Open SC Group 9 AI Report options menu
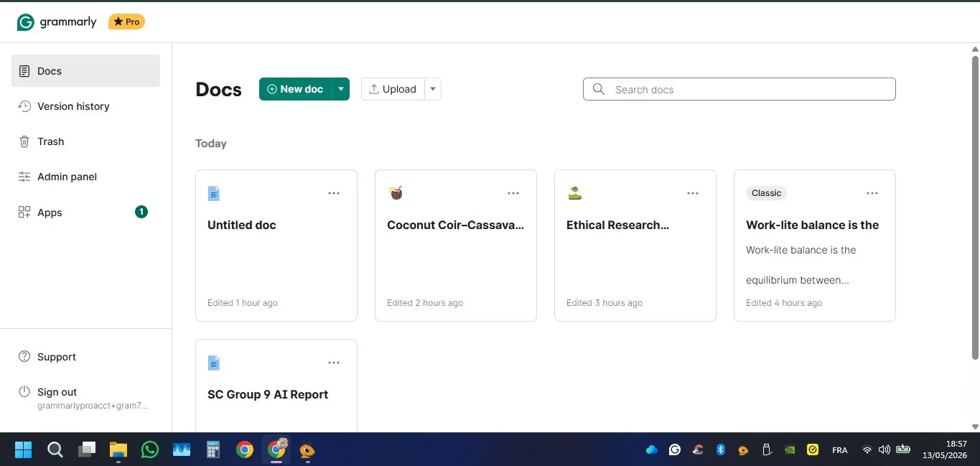Viewport: 980px width, 466px height. pos(334,363)
